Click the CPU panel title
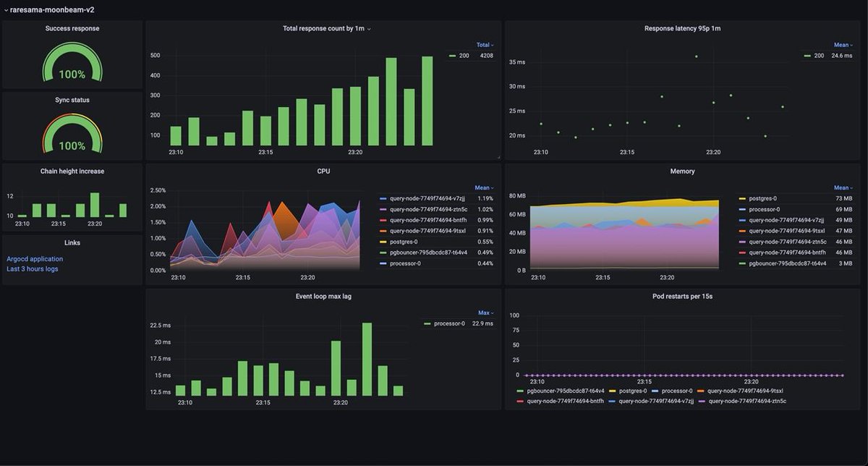Image resolution: width=868 pixels, height=466 pixels. pos(323,171)
